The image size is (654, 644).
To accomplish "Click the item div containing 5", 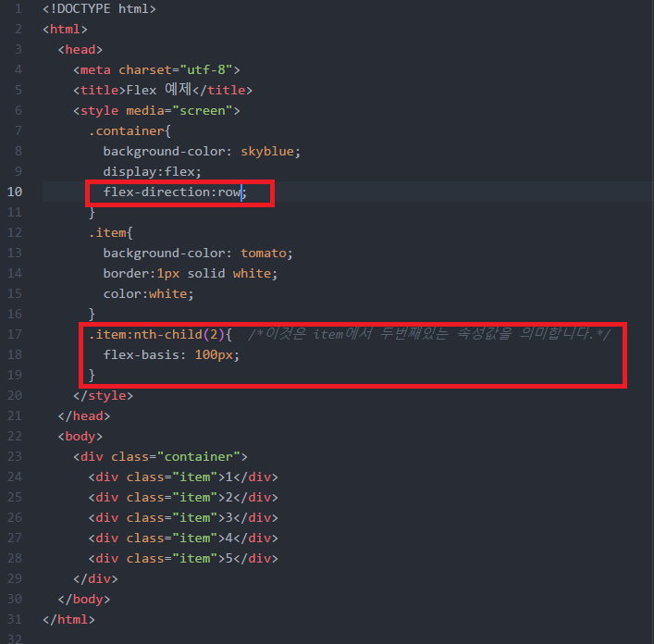I will tap(183, 559).
